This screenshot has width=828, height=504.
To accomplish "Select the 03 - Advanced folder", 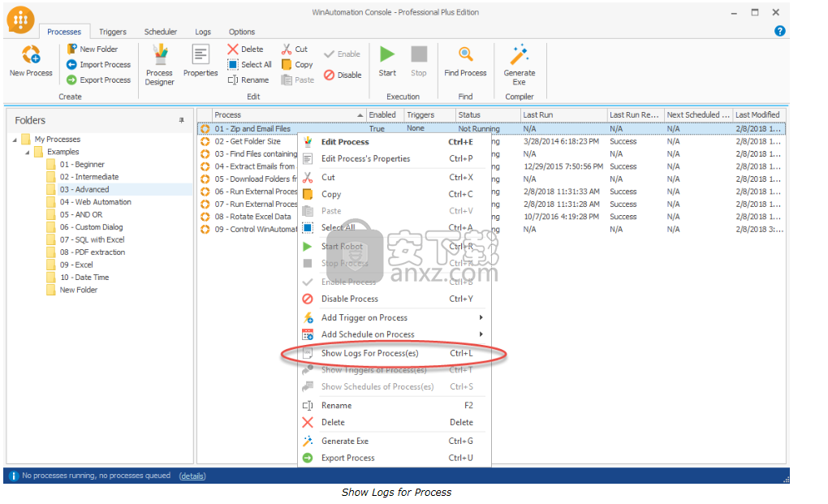I will (84, 189).
